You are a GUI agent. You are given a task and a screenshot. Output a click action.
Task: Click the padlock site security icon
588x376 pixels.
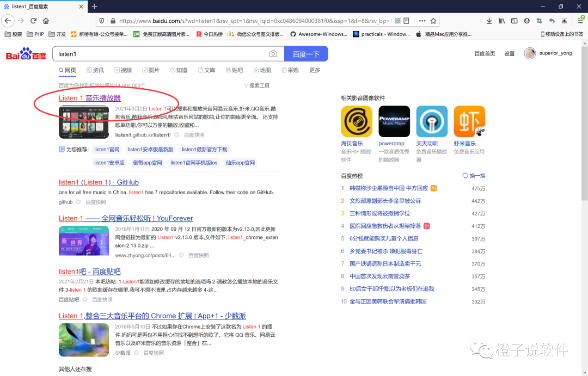tap(113, 21)
